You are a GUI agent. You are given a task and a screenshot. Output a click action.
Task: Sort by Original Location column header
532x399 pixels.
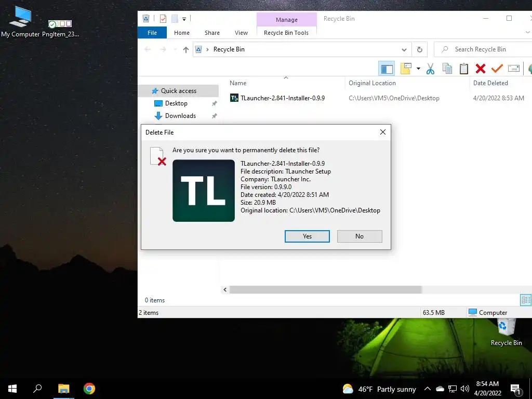click(372, 83)
